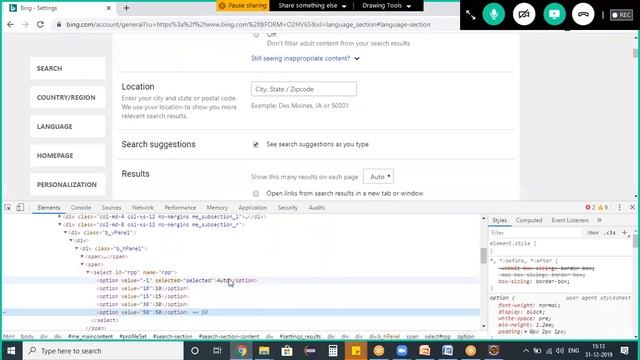Open Chrome from the taskbar
This screenshot has height=360, width=640.
(x=241, y=351)
